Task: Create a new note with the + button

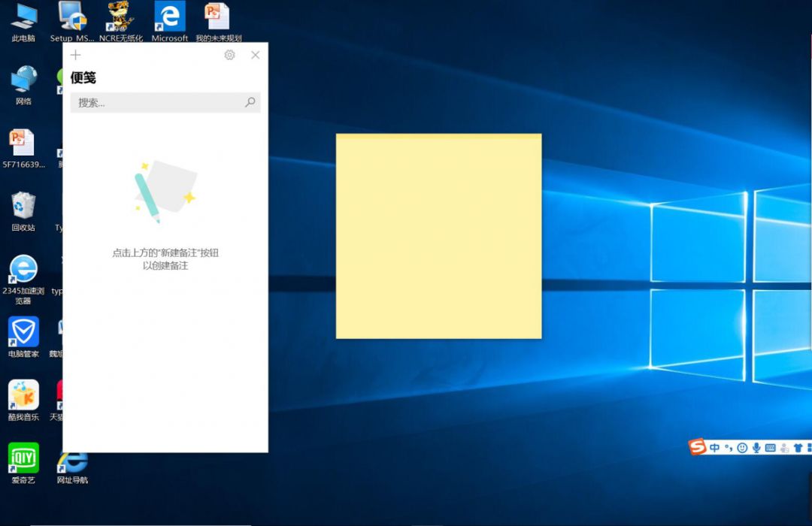Action: [x=75, y=55]
